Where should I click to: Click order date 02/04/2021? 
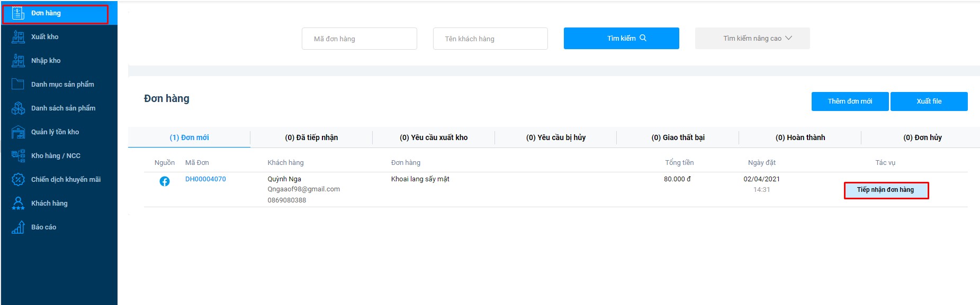pos(761,179)
